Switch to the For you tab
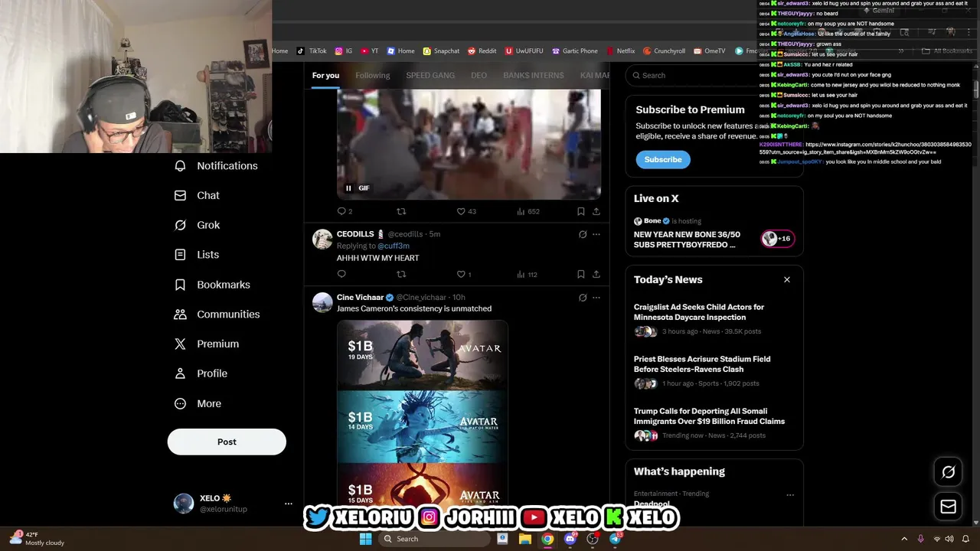This screenshot has height=551, width=980. 325,75
